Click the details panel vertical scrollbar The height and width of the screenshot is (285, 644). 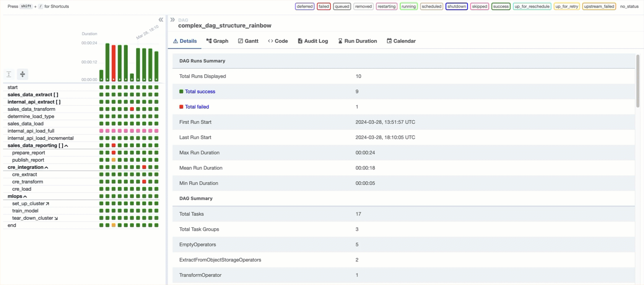pos(637,81)
